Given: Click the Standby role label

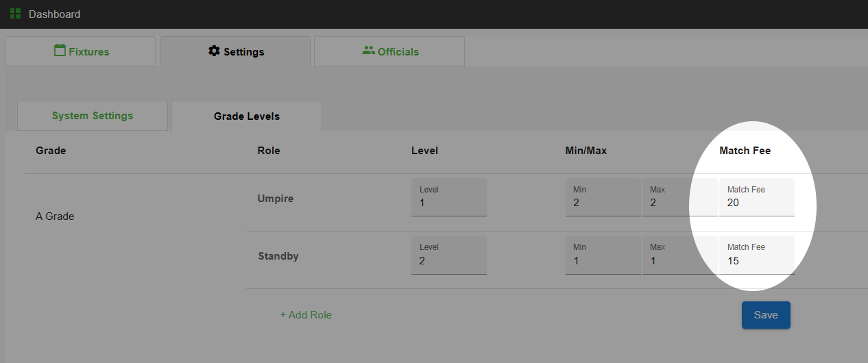Looking at the screenshot, I should 278,256.
